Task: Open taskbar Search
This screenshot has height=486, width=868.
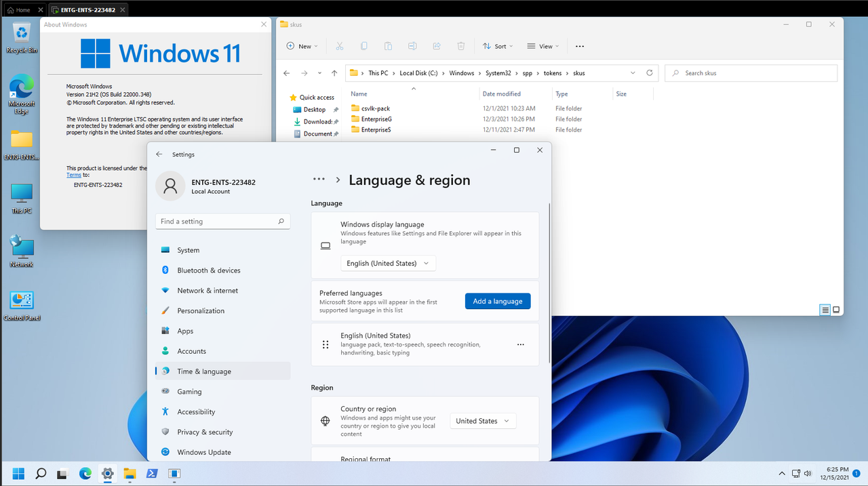Action: 41,473
